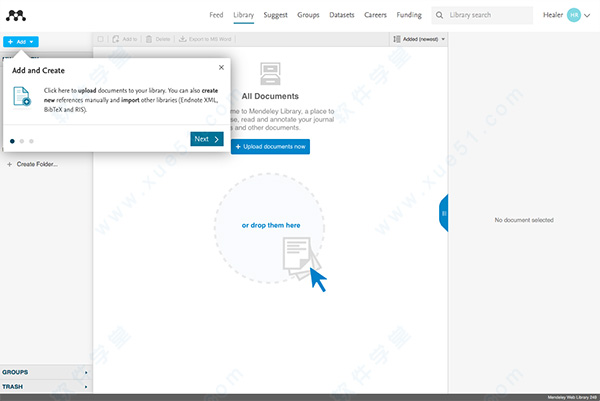Select the second tour step dot
This screenshot has width=600, height=401.
point(22,141)
